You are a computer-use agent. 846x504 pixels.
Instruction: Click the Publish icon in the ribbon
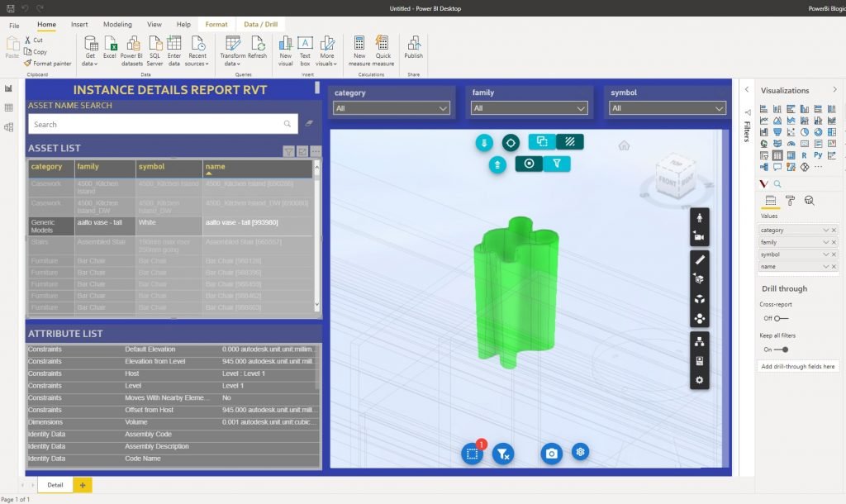[413, 46]
